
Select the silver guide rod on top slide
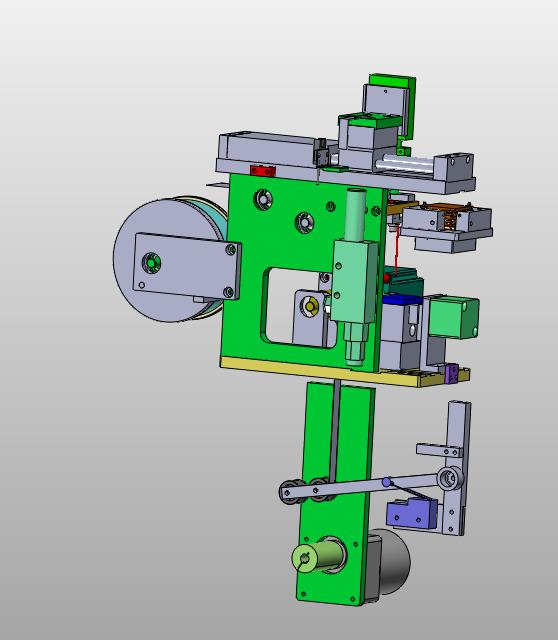[x=404, y=163]
